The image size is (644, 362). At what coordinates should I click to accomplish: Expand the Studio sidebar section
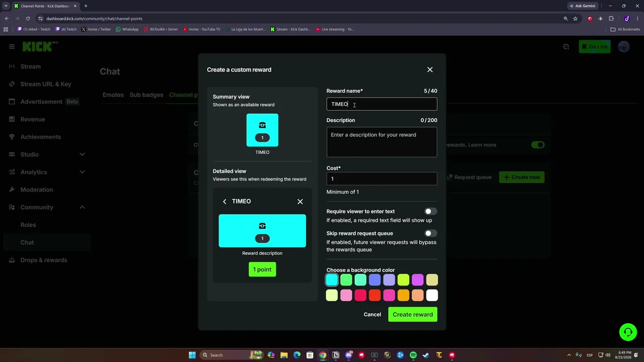tap(82, 154)
